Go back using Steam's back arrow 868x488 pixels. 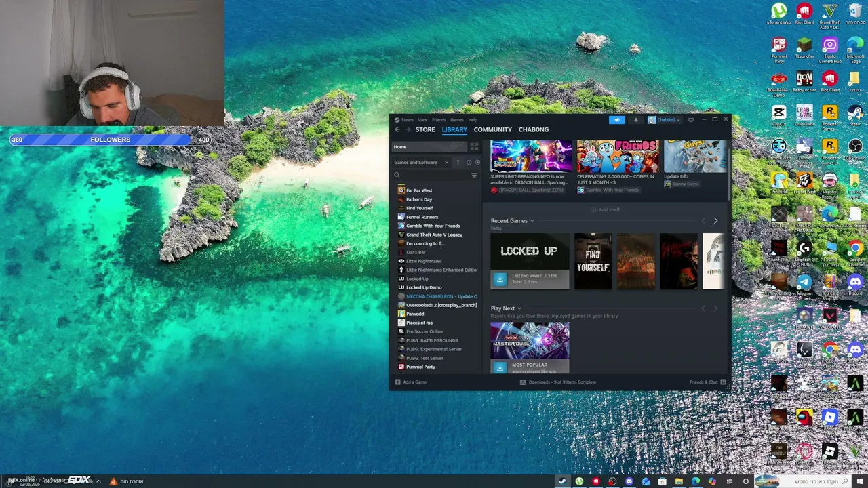(x=397, y=129)
